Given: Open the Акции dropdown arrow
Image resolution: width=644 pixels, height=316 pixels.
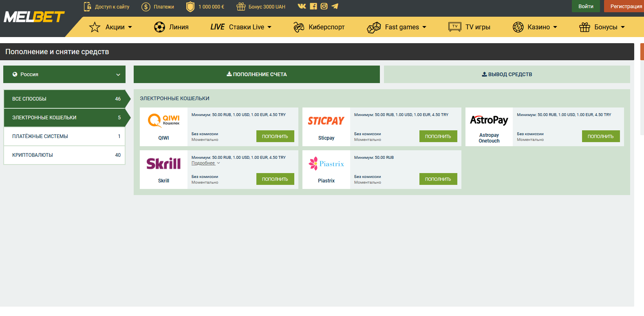Looking at the screenshot, I should click(x=130, y=27).
